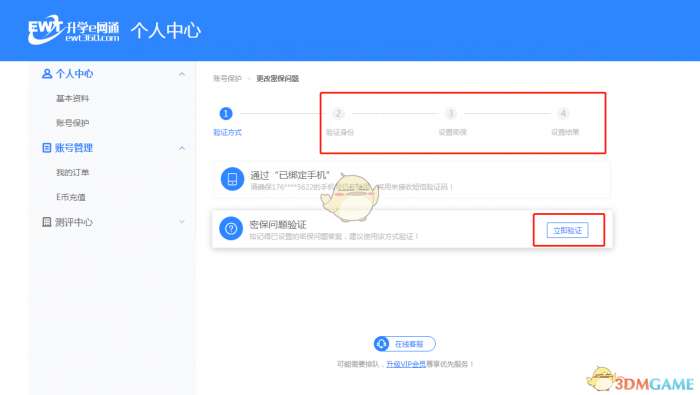Expand the 测评中心 sidebar section
Viewport: 700px width, 395px height.
182,222
